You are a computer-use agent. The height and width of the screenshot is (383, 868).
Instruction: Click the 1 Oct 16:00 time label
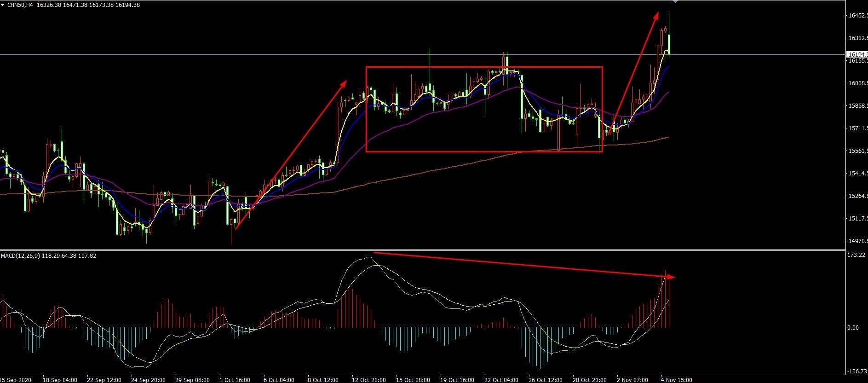pyautogui.click(x=235, y=380)
